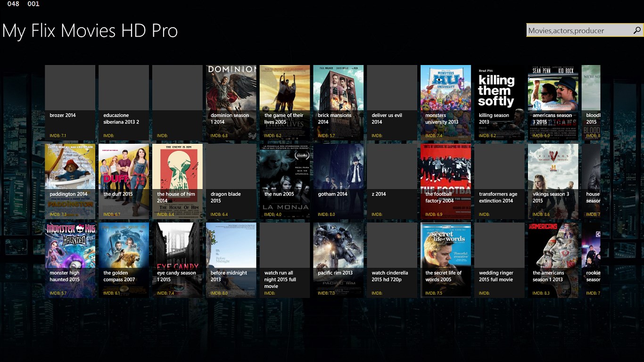Click The House of Him 2014 tile

[177, 181]
